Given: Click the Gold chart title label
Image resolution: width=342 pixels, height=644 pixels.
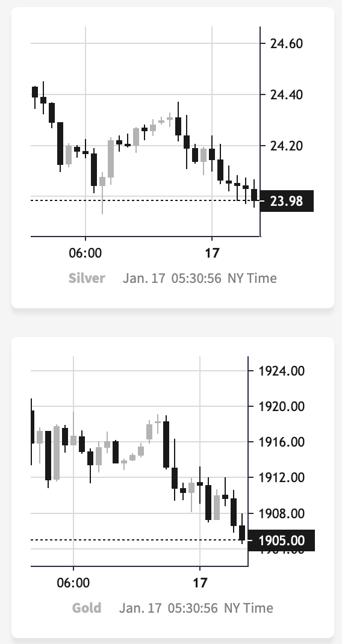Looking at the screenshot, I should 87,608.
